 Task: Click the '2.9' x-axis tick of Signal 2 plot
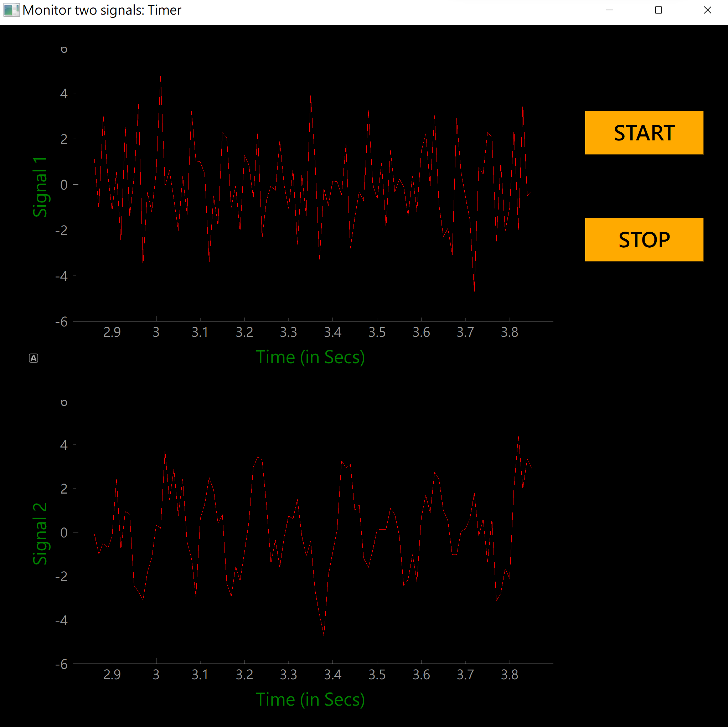click(112, 675)
